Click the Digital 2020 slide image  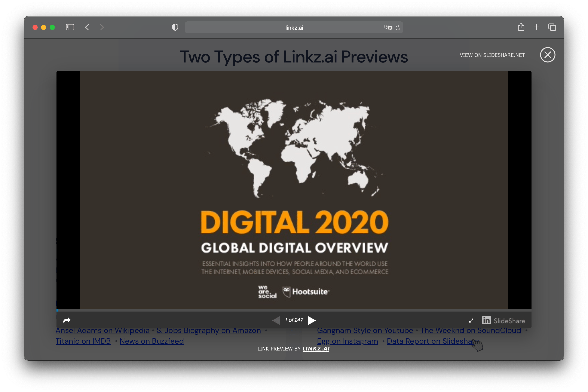(294, 190)
